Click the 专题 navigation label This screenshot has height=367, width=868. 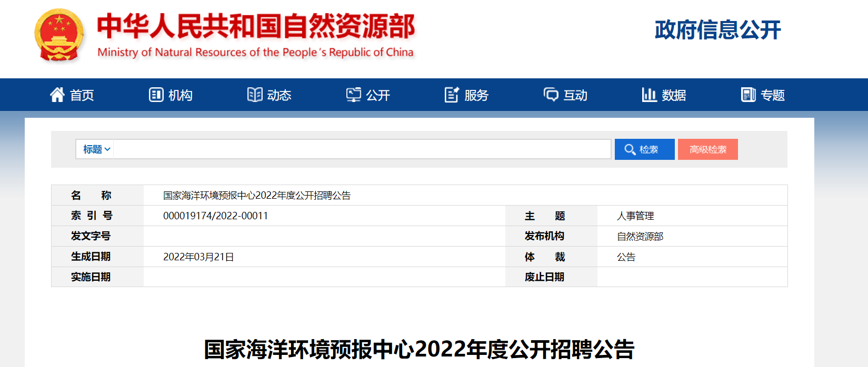pyautogui.click(x=773, y=95)
